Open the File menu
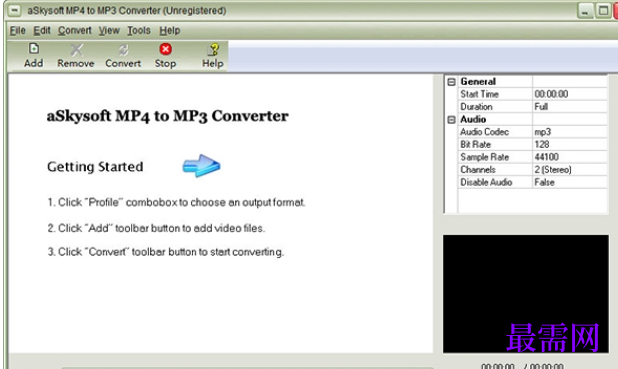Image resolution: width=618 pixels, height=369 pixels. tap(17, 30)
